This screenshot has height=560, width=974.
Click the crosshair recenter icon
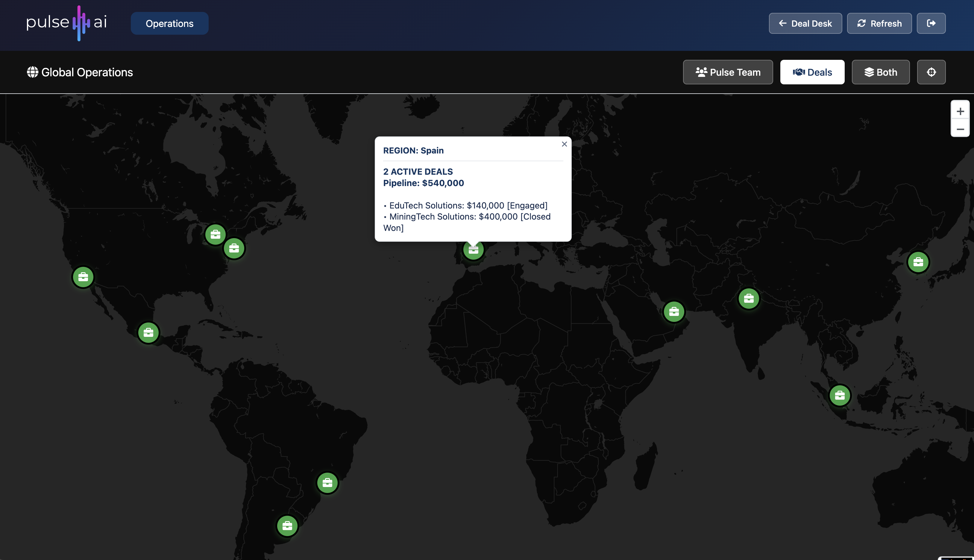click(931, 72)
